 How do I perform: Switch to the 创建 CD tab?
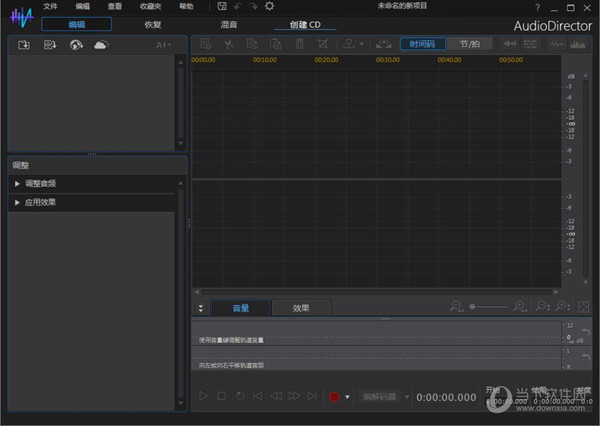point(305,24)
